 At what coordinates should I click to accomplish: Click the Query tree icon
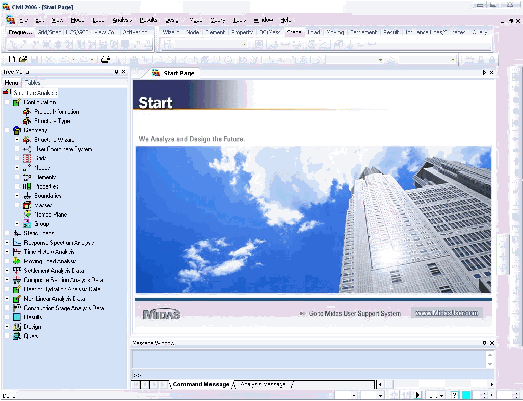(17, 336)
